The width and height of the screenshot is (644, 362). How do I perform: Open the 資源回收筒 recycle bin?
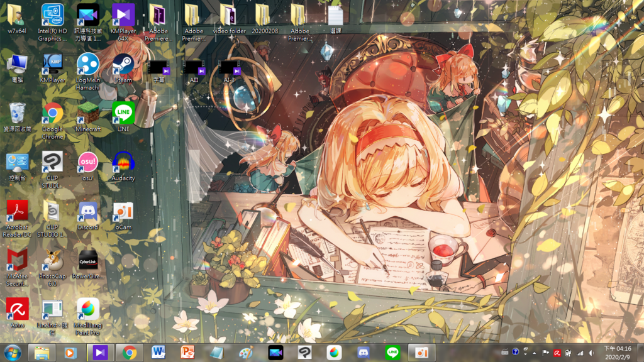[17, 118]
